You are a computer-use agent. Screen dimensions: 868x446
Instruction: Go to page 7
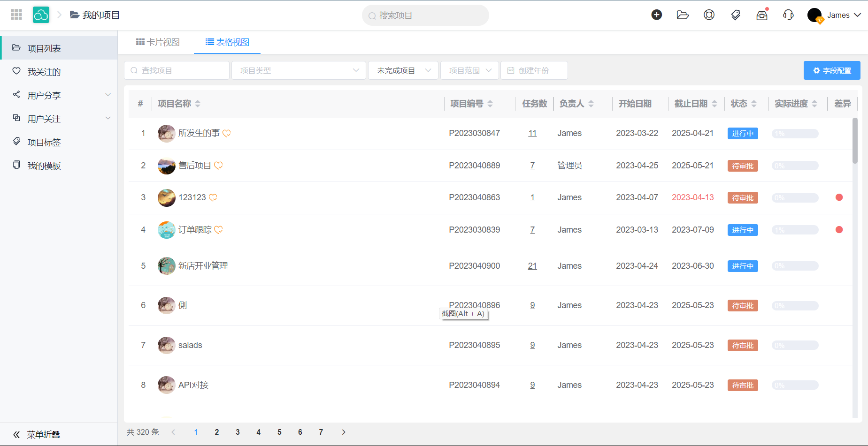(321, 432)
